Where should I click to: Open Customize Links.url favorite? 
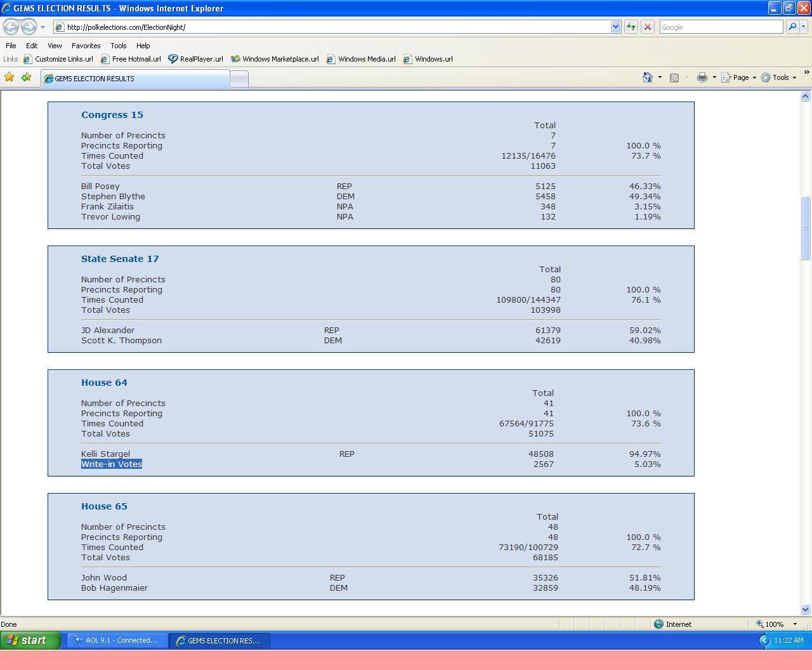58,59
